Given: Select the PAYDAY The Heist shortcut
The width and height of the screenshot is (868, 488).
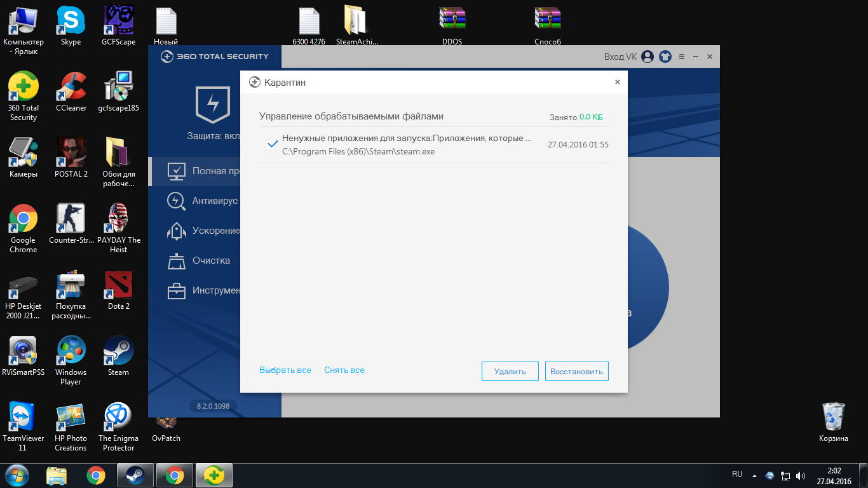Looking at the screenshot, I should [x=119, y=228].
